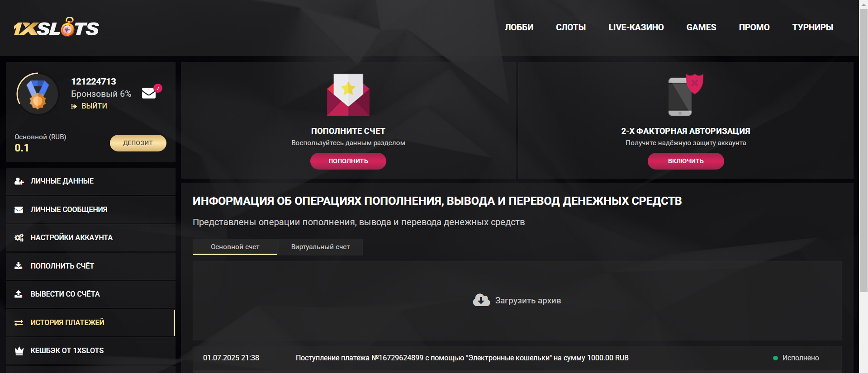868x373 pixels.
Task: Click the Воспользуйтесь данным разделом caption
Action: (x=348, y=143)
